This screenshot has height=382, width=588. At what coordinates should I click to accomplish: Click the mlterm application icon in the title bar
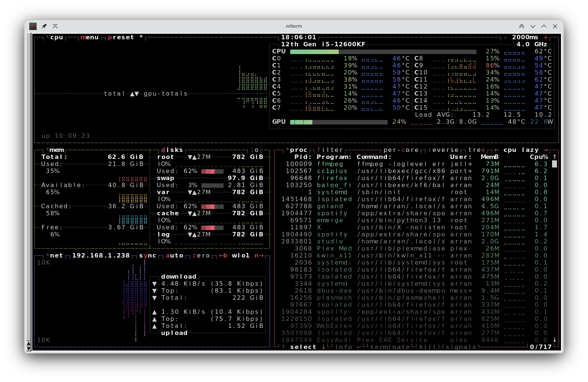pos(33,26)
